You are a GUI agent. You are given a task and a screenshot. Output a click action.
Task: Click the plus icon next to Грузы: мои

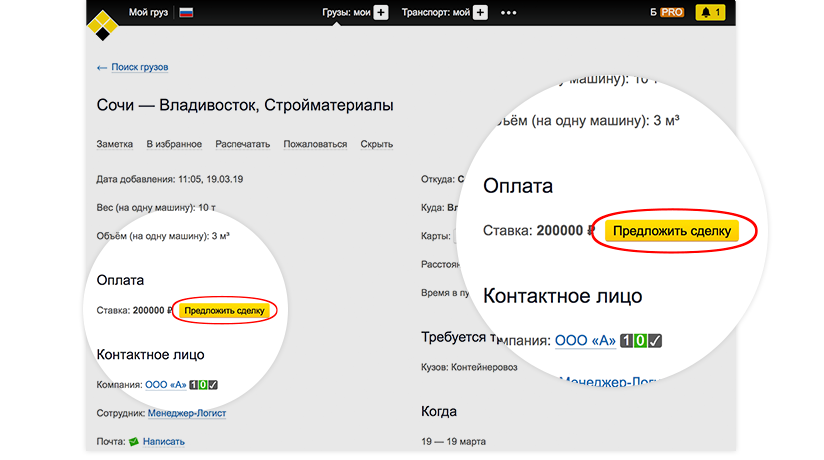click(380, 13)
